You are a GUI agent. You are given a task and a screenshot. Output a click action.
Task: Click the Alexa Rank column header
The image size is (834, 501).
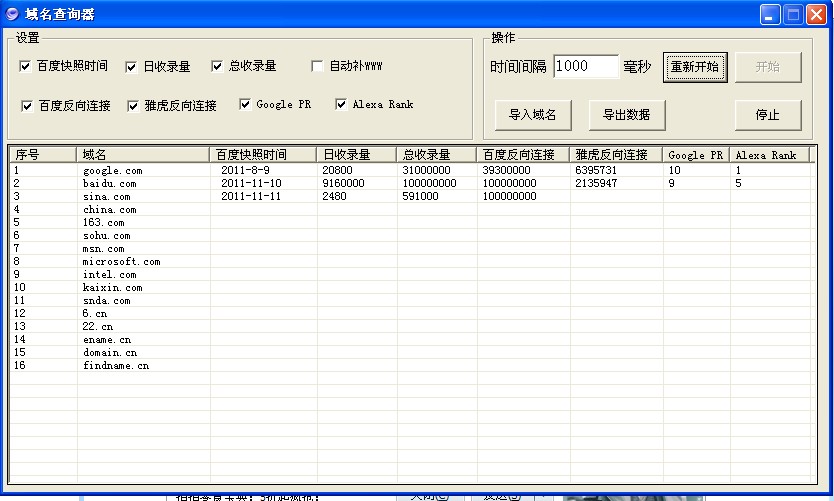tap(769, 155)
